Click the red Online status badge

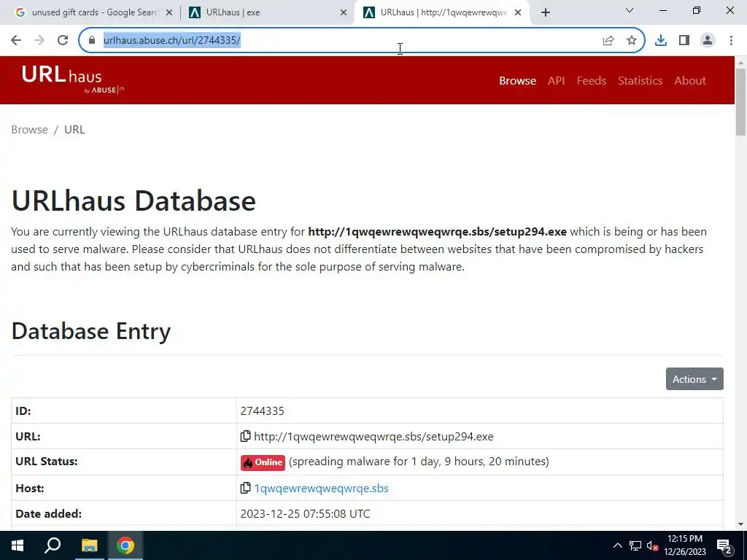click(x=263, y=462)
